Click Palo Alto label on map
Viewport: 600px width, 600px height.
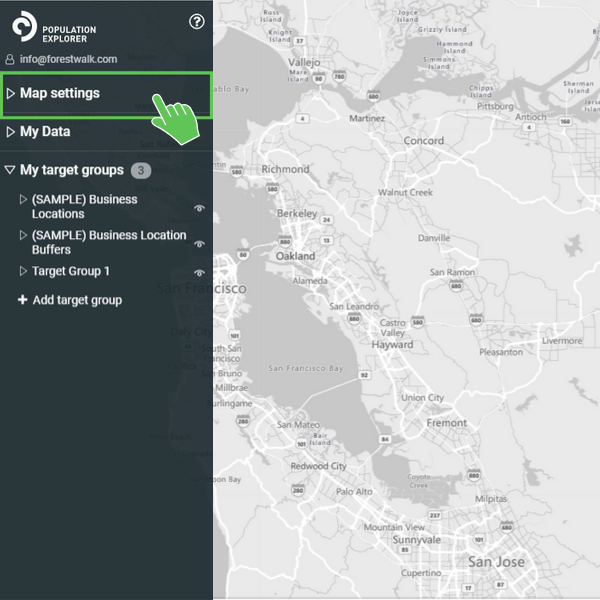[354, 492]
